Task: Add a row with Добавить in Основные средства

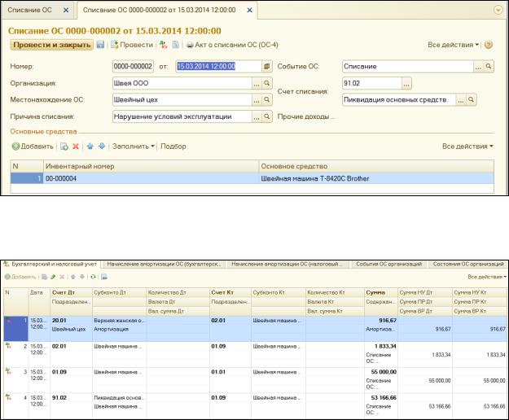Action: pos(33,147)
